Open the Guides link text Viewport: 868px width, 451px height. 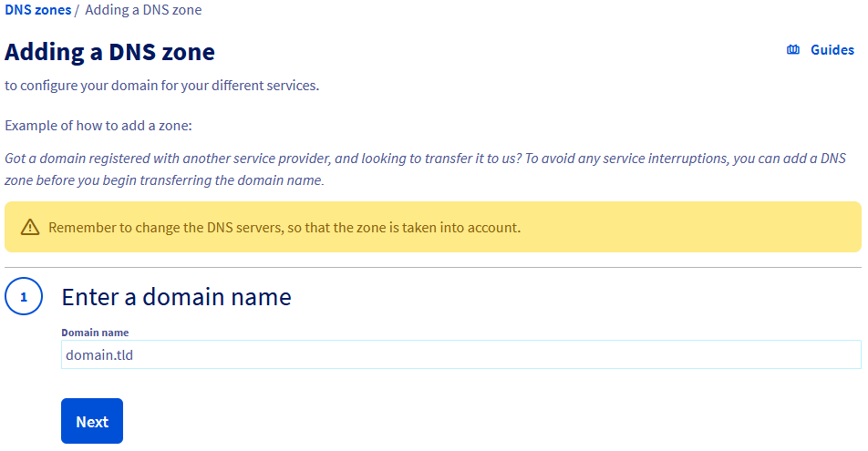click(x=832, y=50)
